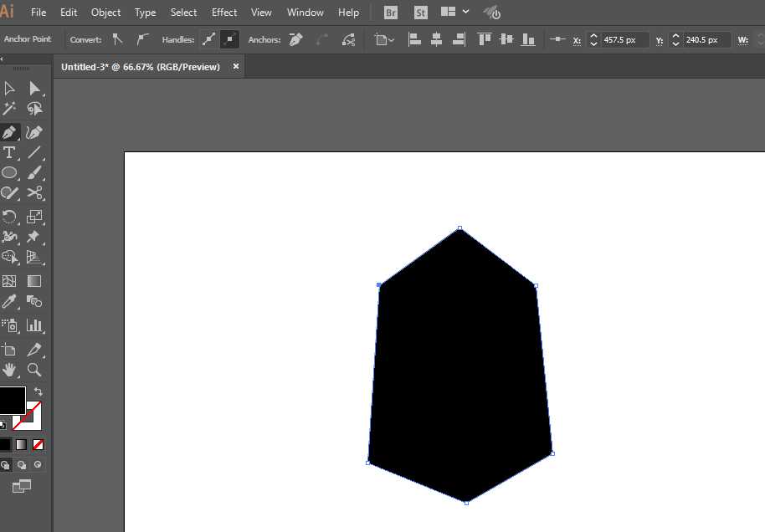Open the arrange documents dropdown arrow

click(466, 12)
